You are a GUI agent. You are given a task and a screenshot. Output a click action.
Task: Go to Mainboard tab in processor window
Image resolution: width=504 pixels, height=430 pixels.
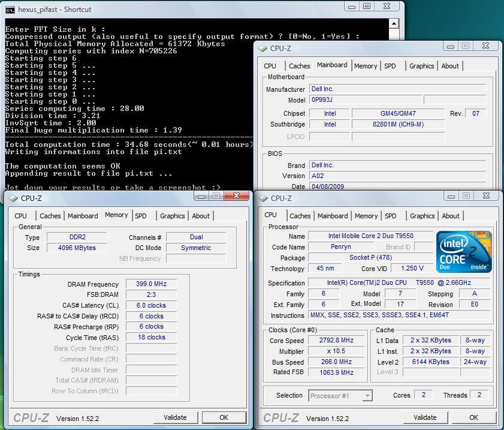(x=333, y=216)
